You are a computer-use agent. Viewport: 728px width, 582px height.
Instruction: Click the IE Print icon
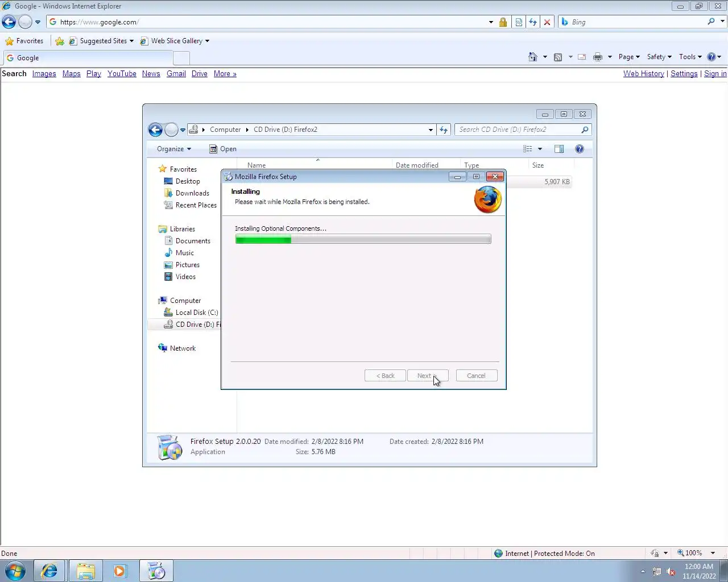pos(598,57)
